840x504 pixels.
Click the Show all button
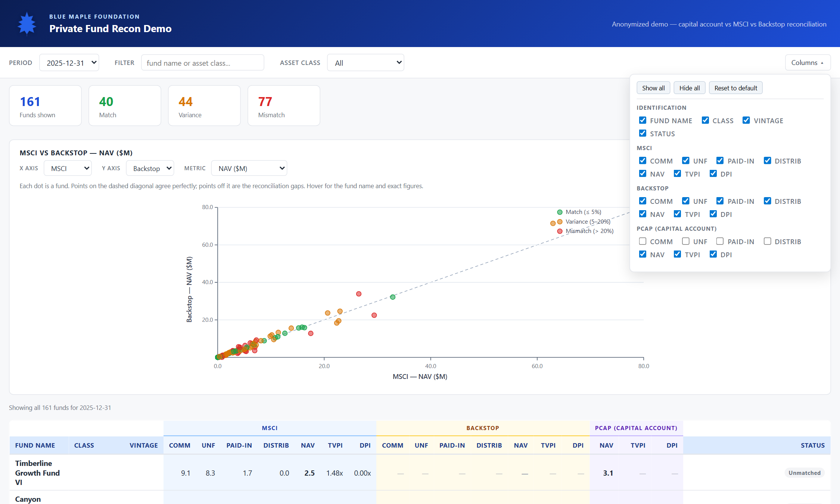click(x=653, y=88)
